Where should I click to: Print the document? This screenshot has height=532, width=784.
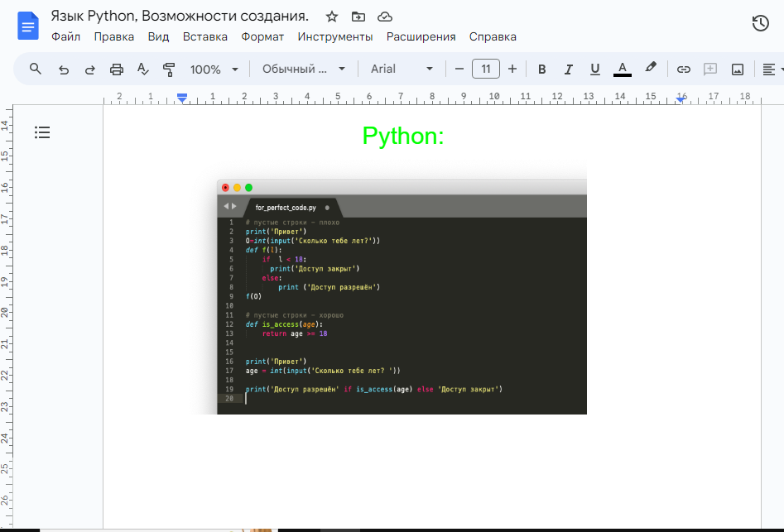[x=117, y=69]
